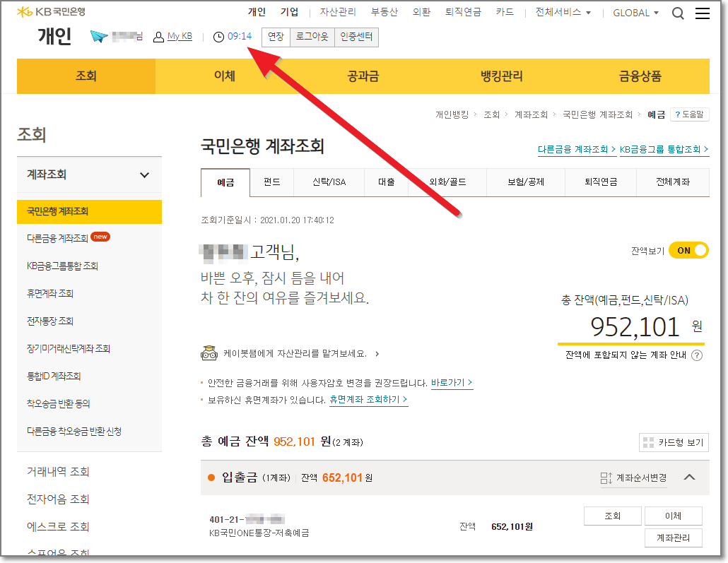The width and height of the screenshot is (728, 563).
Task: Open 다른금융 계좌조회 top link
Action: click(577, 150)
